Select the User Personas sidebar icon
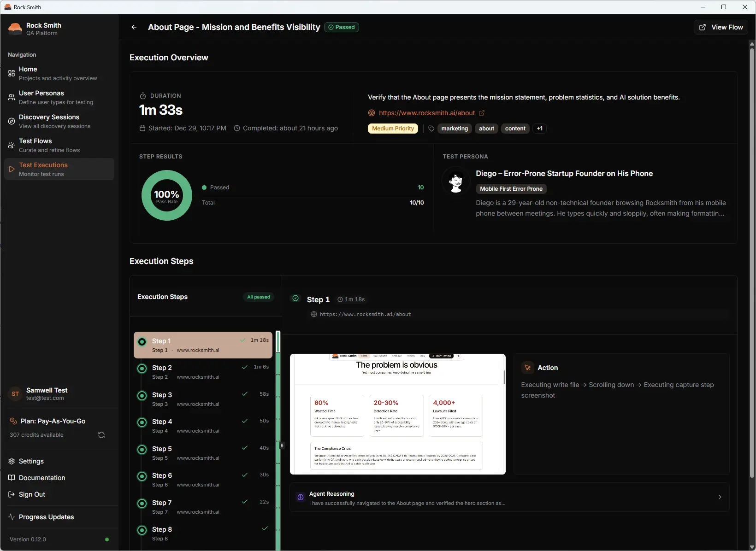Image resolution: width=756 pixels, height=551 pixels. (11, 97)
